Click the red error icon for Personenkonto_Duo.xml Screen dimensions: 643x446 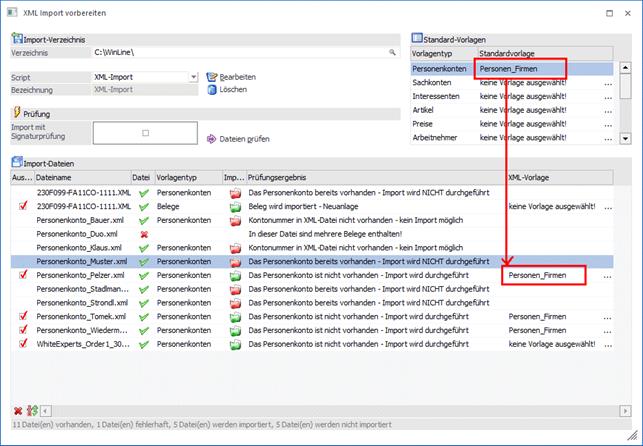145,233
